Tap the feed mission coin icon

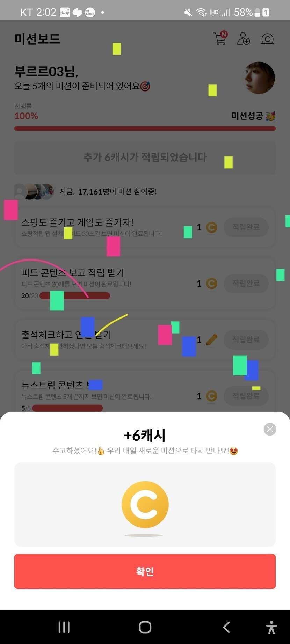pos(211,284)
